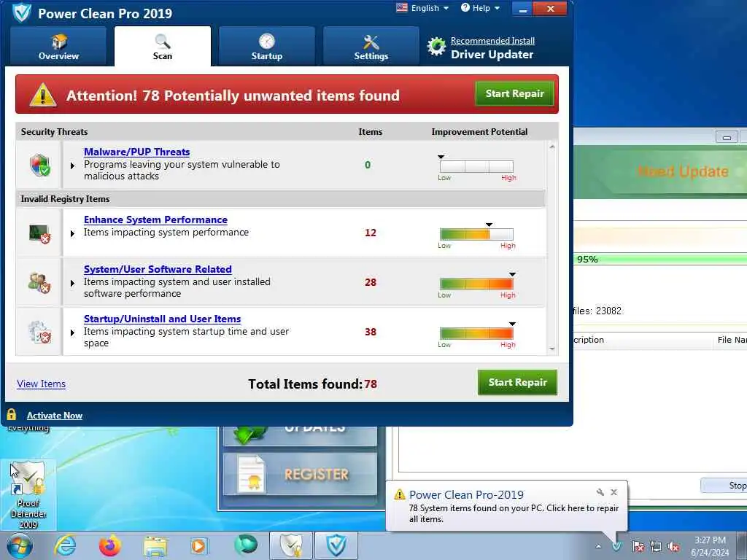Open the balloon options wrench icon
Viewport: 747px width, 560px height.
pos(600,492)
